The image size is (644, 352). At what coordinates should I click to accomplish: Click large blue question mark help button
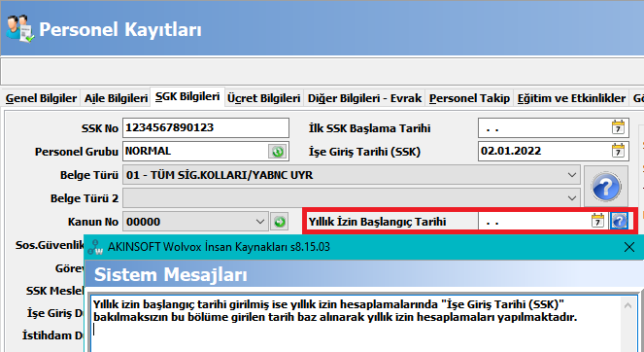click(x=606, y=187)
